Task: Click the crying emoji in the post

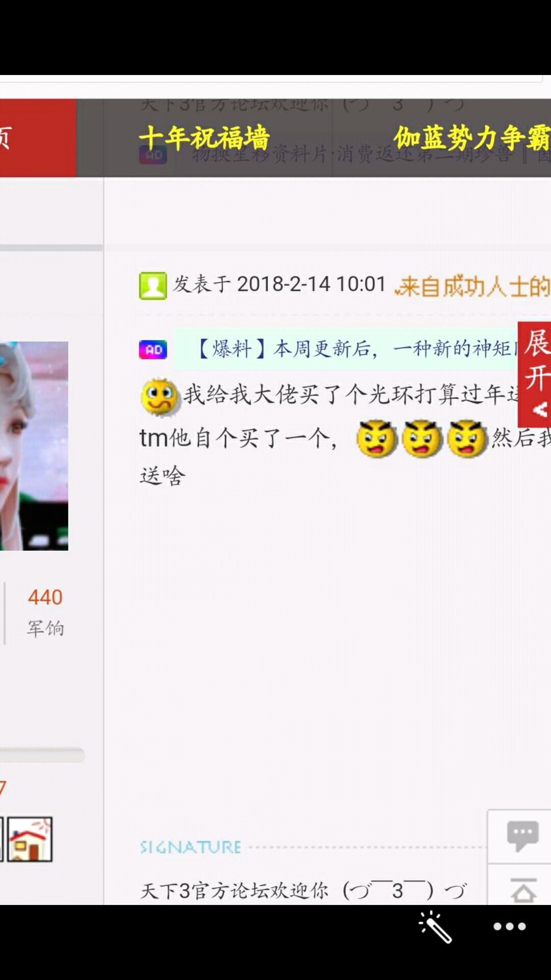Action: (x=160, y=397)
